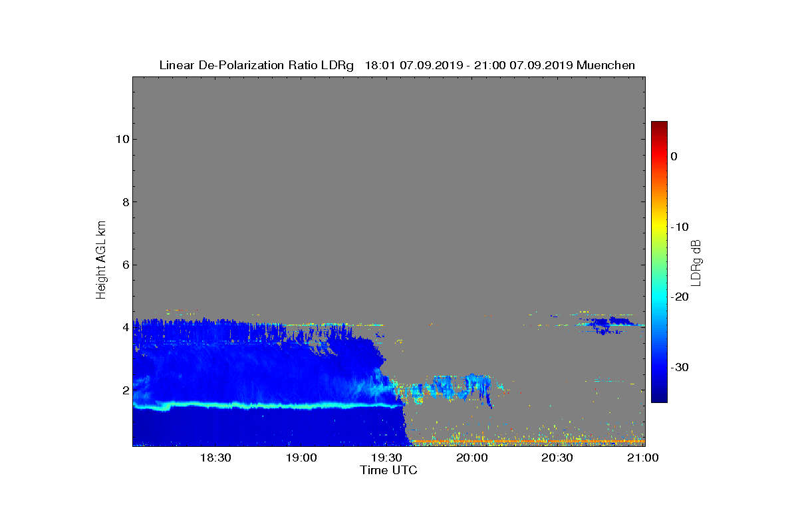Click the 20:00 time tick label
This screenshot has width=798, height=532.
tap(472, 458)
